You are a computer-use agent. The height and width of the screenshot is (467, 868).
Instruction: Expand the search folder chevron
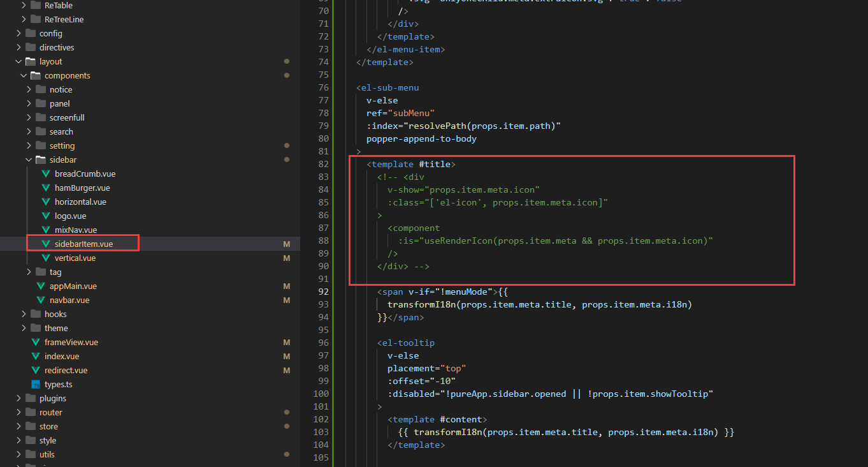[x=29, y=131]
